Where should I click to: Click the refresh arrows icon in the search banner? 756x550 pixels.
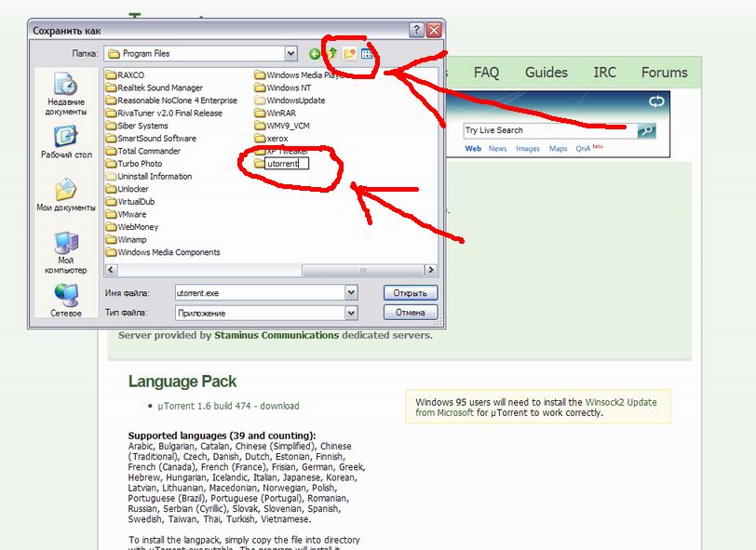click(656, 101)
